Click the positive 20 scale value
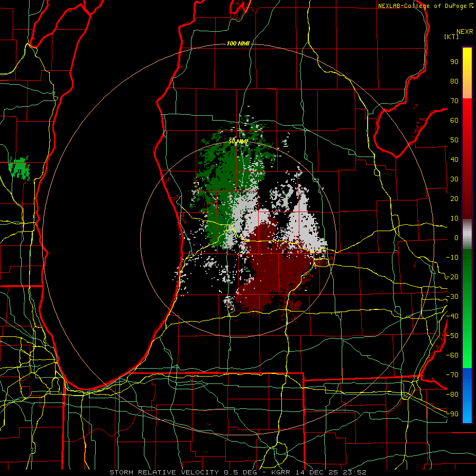This screenshot has width=476, height=476. tap(454, 198)
